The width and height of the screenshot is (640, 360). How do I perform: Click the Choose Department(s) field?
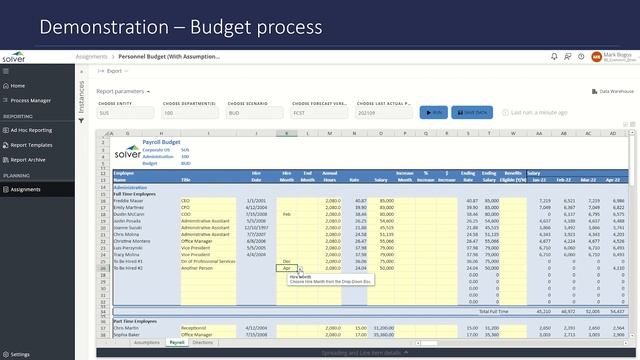pyautogui.click(x=190, y=113)
